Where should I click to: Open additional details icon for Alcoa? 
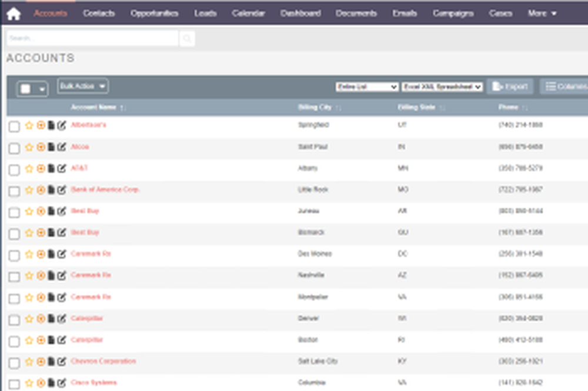coord(40,147)
